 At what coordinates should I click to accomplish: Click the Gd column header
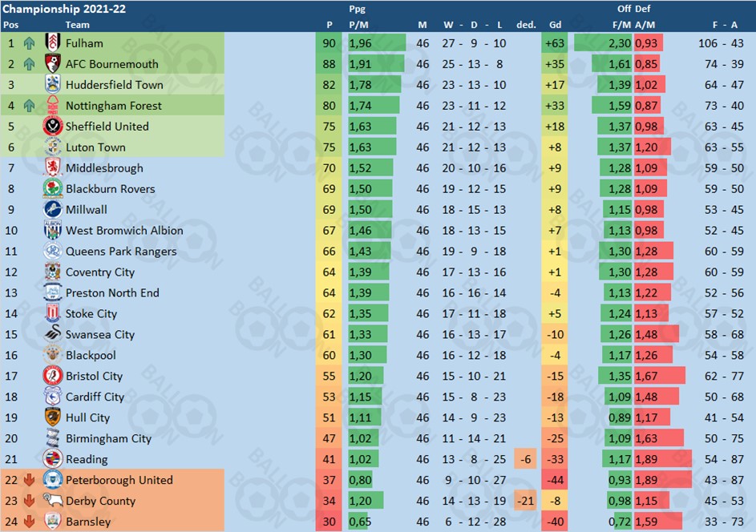555,25
